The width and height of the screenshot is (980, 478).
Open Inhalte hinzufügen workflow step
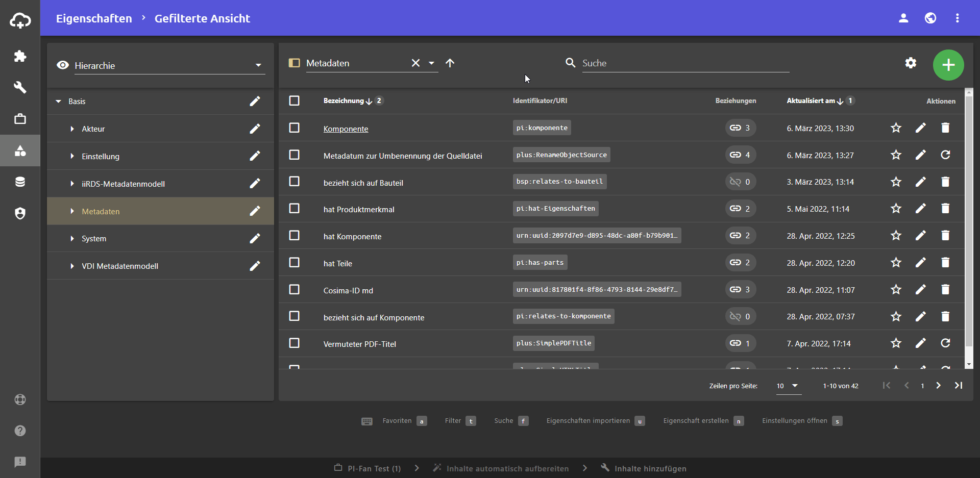(x=644, y=468)
